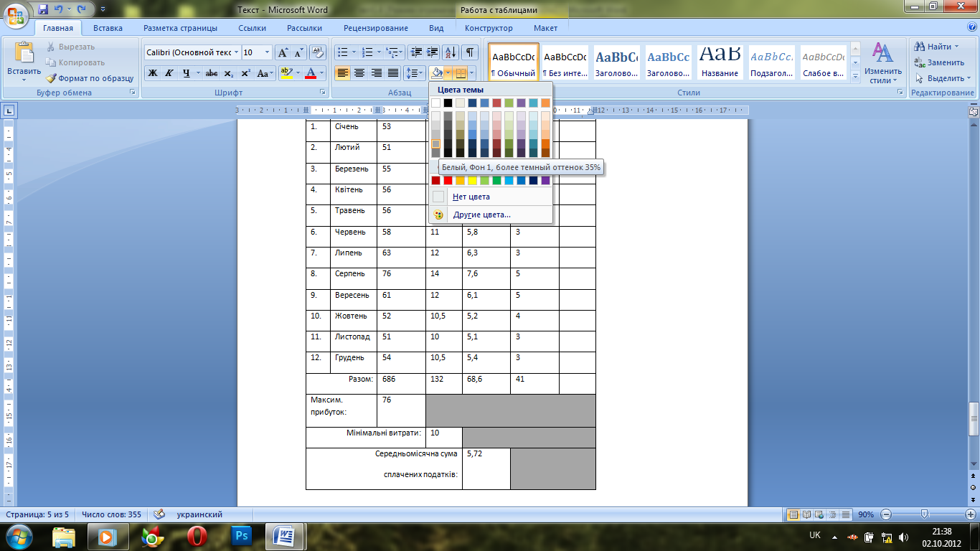980x551 pixels.
Task: Open Windows Explorer folder on taskbar
Action: 64,537
